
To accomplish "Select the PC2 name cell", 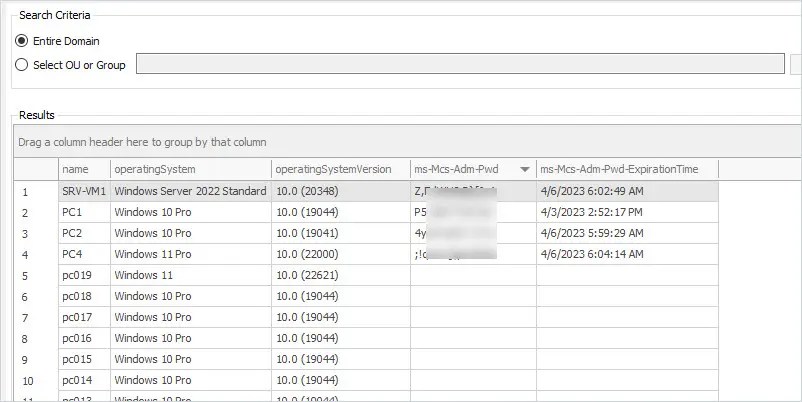I will 84,233.
